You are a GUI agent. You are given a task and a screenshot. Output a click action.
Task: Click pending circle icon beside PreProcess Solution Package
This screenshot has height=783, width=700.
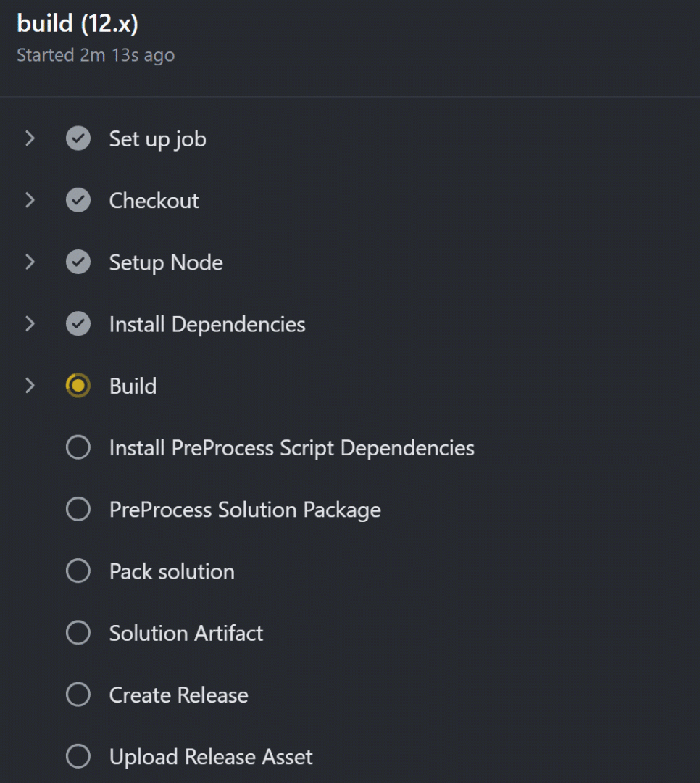click(78, 510)
